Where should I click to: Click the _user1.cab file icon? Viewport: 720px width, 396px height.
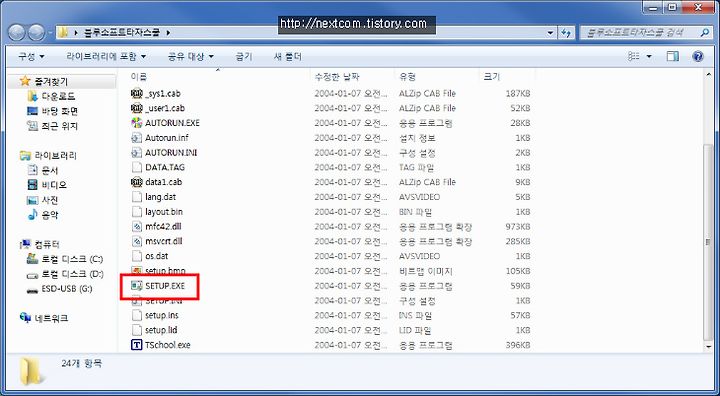pos(136,108)
